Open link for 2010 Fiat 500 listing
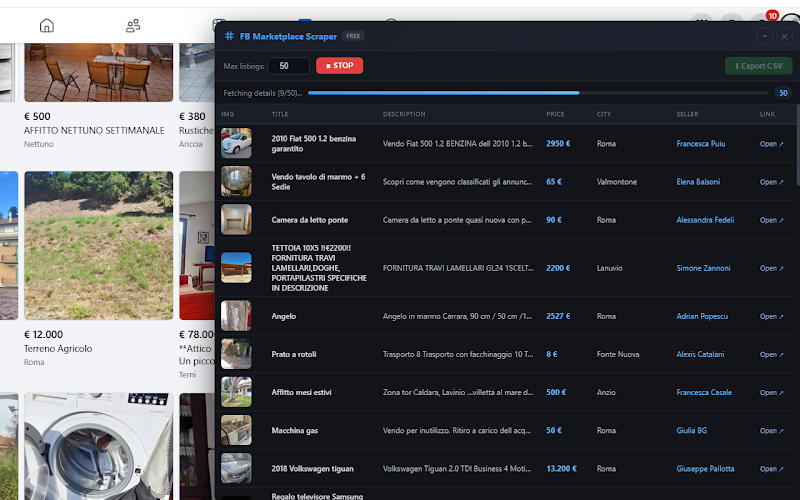This screenshot has height=500, width=800. [771, 144]
